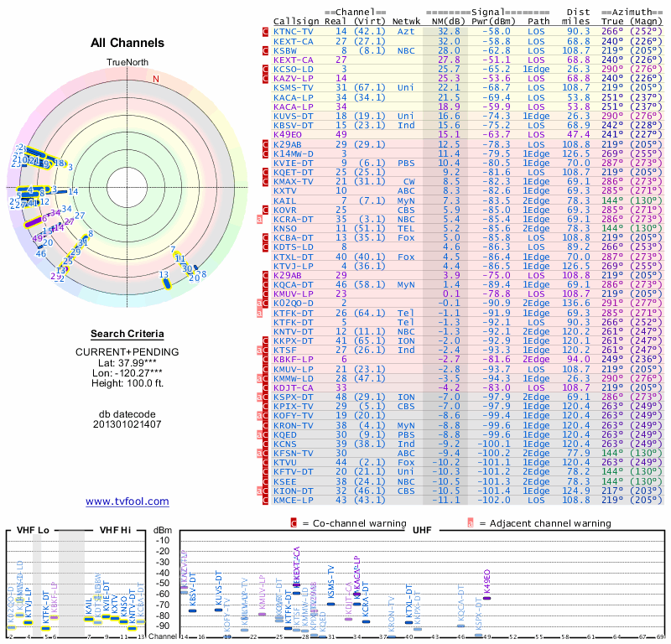Click the pink adjacent channel legend icon
Viewport: 671px width, 644px height.
(471, 524)
